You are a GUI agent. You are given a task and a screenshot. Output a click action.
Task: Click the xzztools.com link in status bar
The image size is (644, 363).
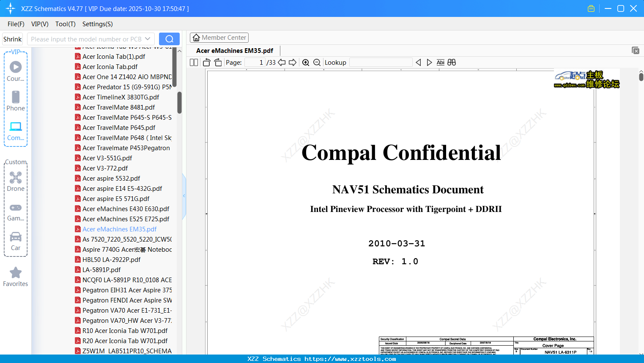(350, 359)
